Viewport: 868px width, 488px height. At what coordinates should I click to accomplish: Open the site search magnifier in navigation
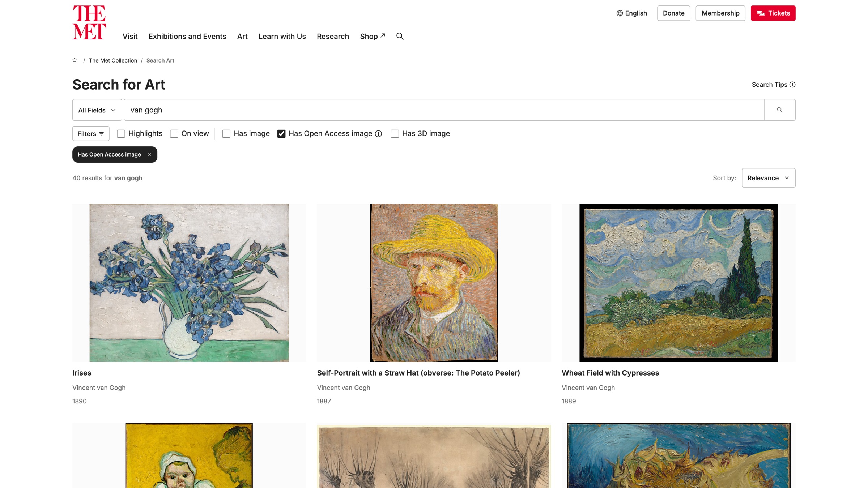[400, 36]
